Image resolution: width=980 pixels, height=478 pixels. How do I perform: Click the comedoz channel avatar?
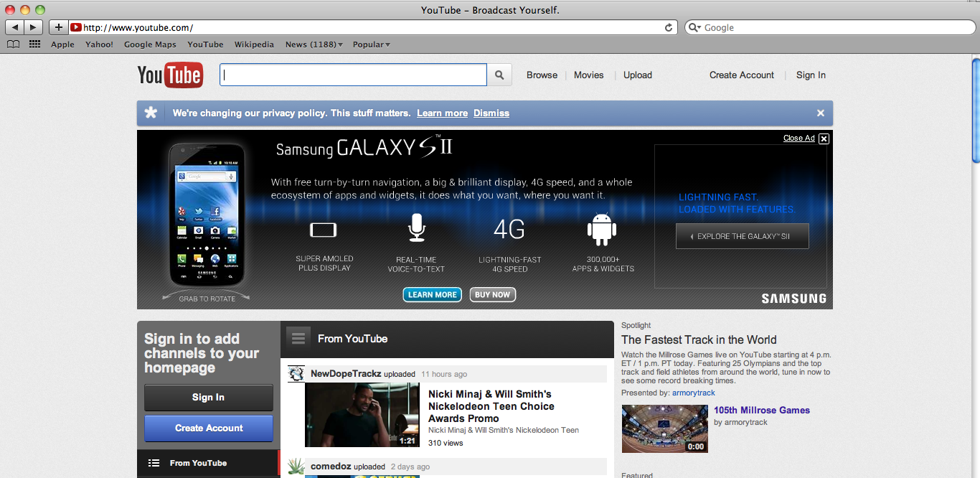296,467
